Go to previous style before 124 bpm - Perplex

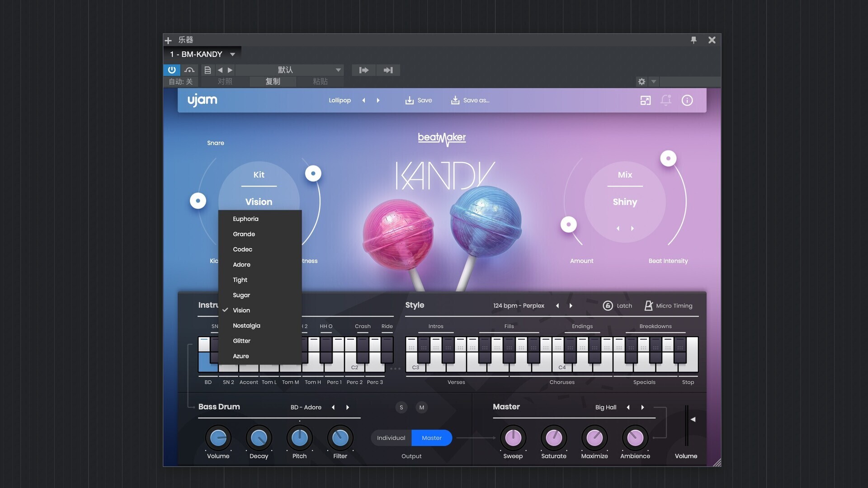[x=557, y=306]
